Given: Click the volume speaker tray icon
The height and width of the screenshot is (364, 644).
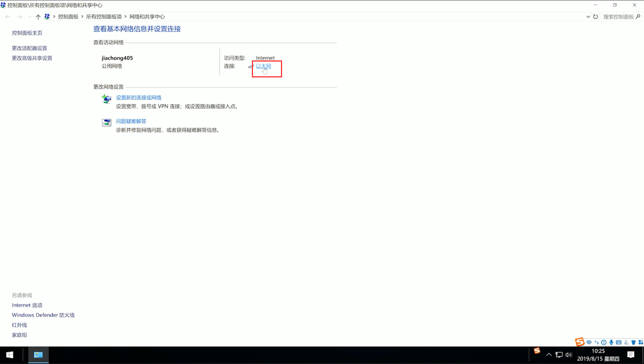Looking at the screenshot, I should pyautogui.click(x=568, y=355).
